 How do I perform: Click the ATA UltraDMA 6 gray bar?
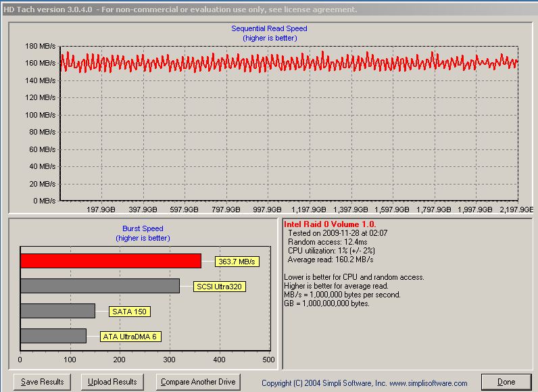coord(53,336)
